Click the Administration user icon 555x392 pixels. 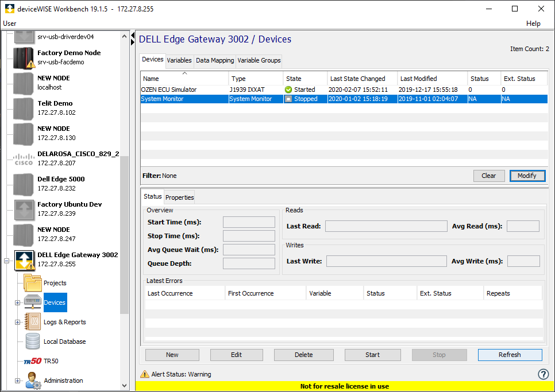pos(33,381)
